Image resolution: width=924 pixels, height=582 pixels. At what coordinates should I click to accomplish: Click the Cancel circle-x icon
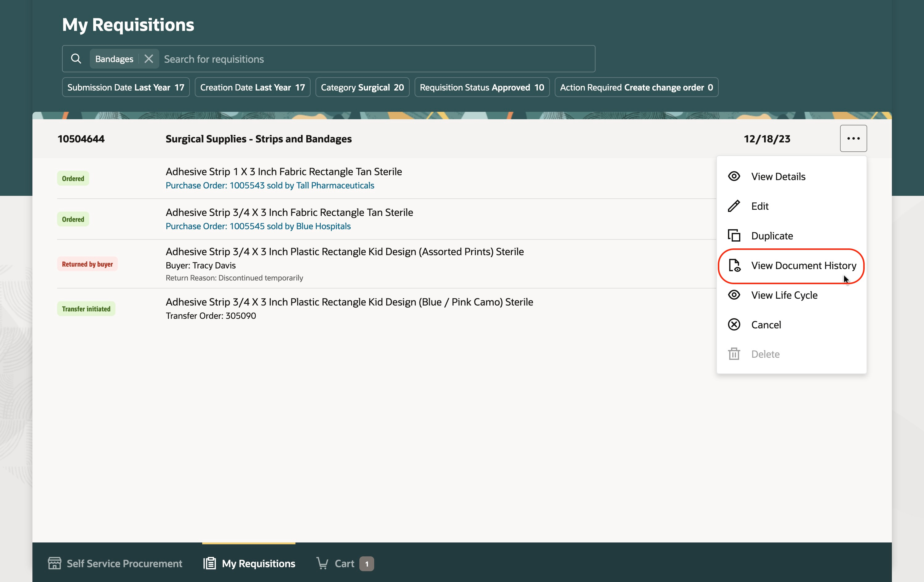(734, 325)
